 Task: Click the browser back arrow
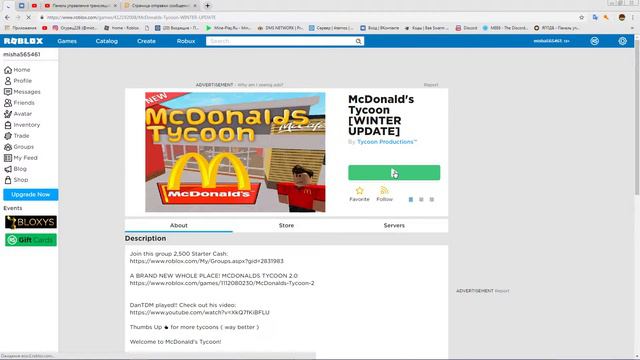(x=7, y=18)
